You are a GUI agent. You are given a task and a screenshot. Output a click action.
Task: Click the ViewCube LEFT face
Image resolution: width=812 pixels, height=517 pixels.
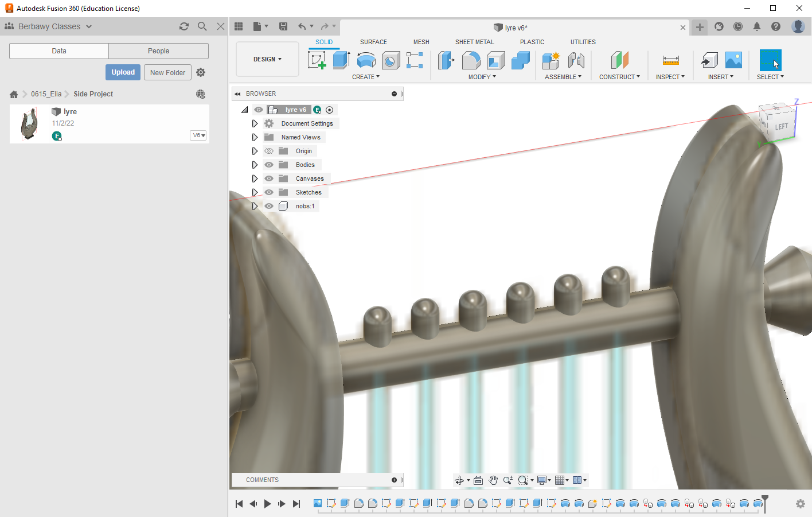click(781, 127)
